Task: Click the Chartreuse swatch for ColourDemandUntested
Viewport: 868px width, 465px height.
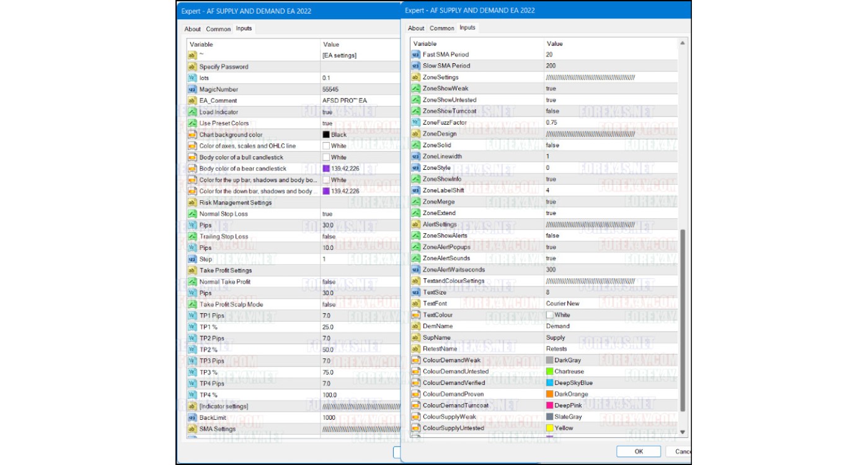Action: 549,371
